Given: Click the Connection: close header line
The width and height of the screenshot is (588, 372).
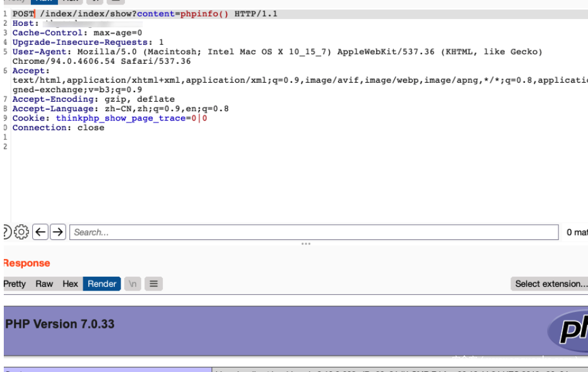Looking at the screenshot, I should click(x=59, y=128).
